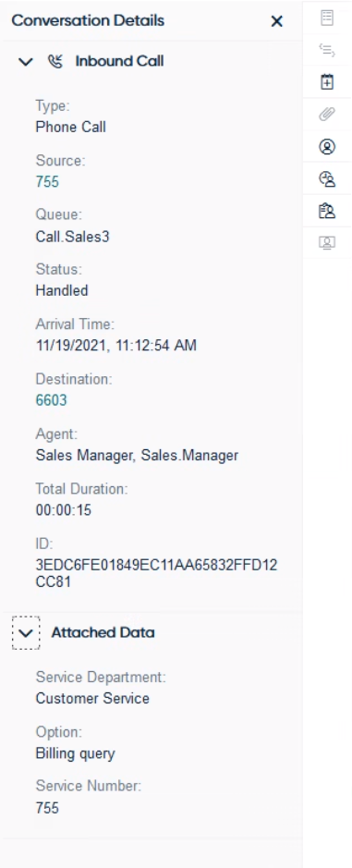Click the clipboard-person icon in sidebar
Image resolution: width=352 pixels, height=868 pixels.
pyautogui.click(x=327, y=211)
